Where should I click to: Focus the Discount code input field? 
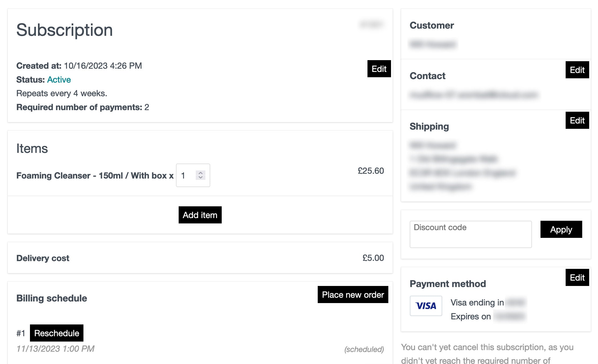[470, 234]
